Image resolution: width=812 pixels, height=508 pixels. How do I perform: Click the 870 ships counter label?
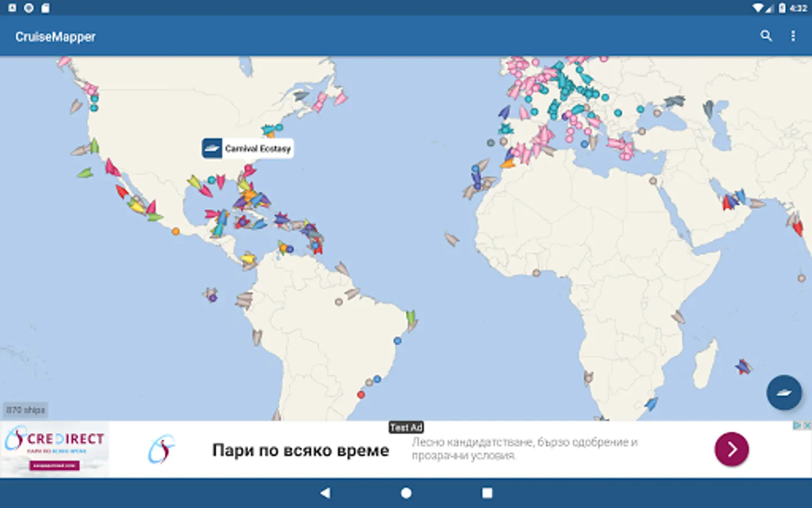26,410
